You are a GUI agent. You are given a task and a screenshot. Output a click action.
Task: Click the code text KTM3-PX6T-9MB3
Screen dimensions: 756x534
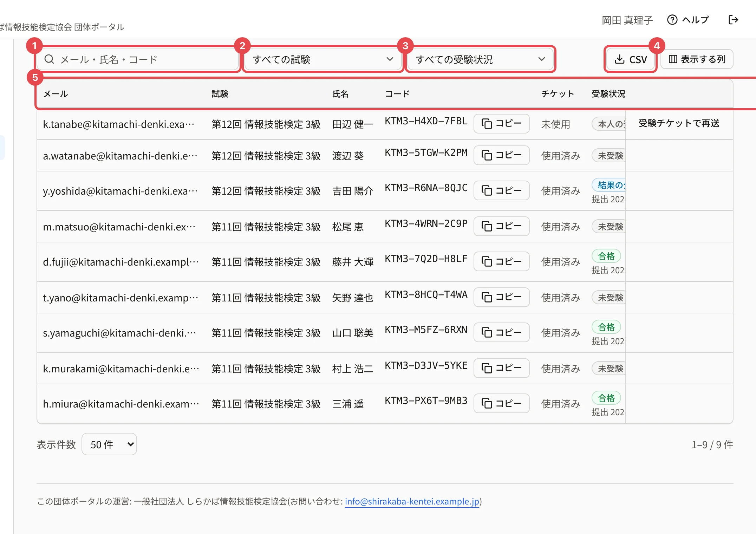426,401
